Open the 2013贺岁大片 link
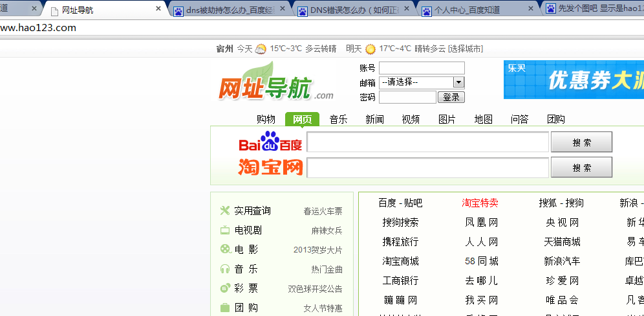This screenshot has width=644, height=316. [318, 250]
